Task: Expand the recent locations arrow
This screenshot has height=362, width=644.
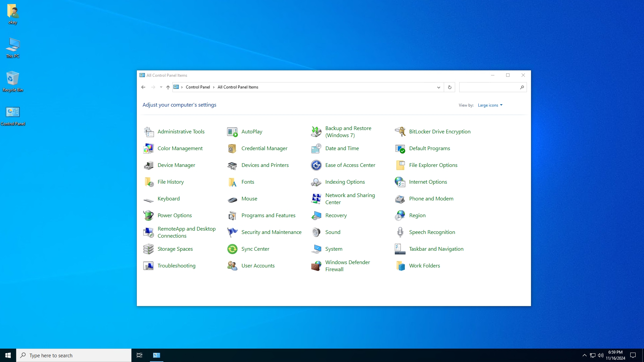Action: pyautogui.click(x=161, y=87)
